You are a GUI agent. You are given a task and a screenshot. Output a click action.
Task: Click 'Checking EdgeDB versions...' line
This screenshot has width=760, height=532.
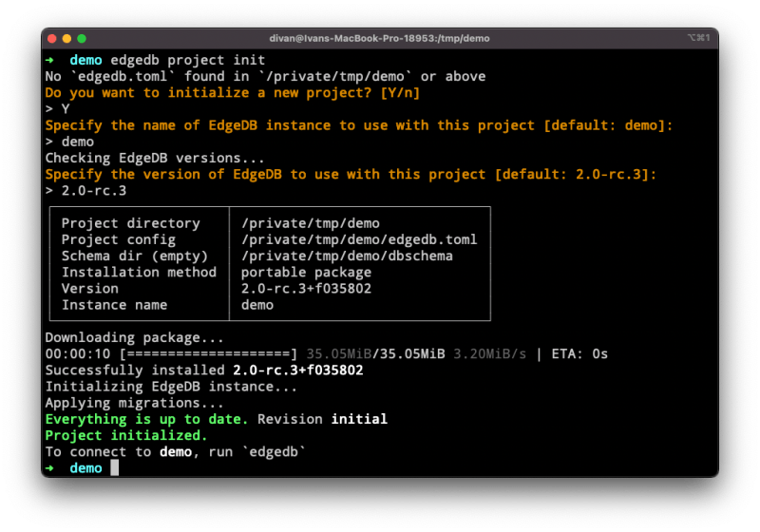[155, 158]
